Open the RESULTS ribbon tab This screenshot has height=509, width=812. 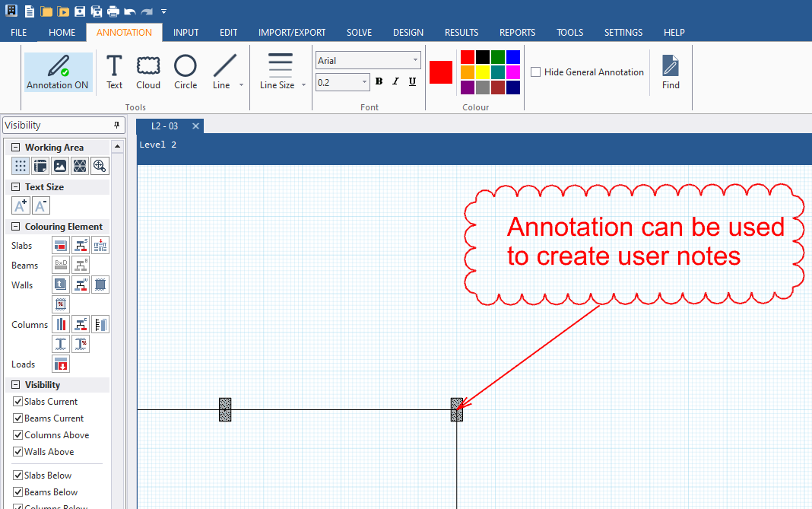pos(462,33)
